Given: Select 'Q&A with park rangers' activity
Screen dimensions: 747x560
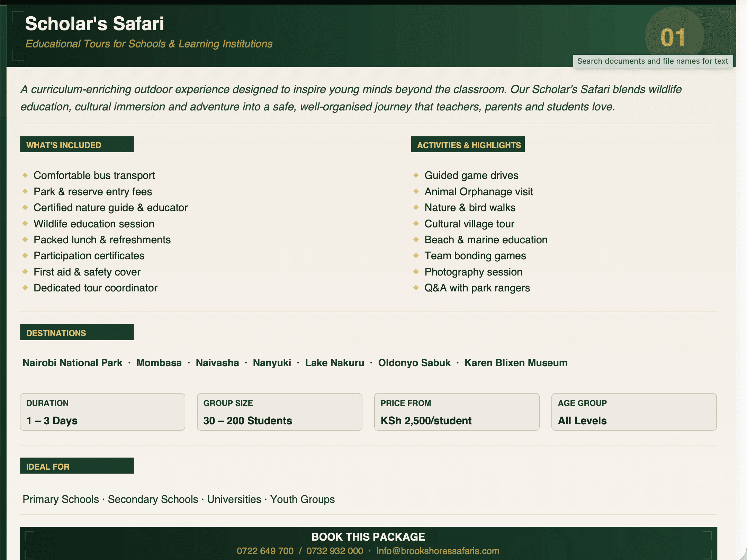Looking at the screenshot, I should [x=477, y=288].
